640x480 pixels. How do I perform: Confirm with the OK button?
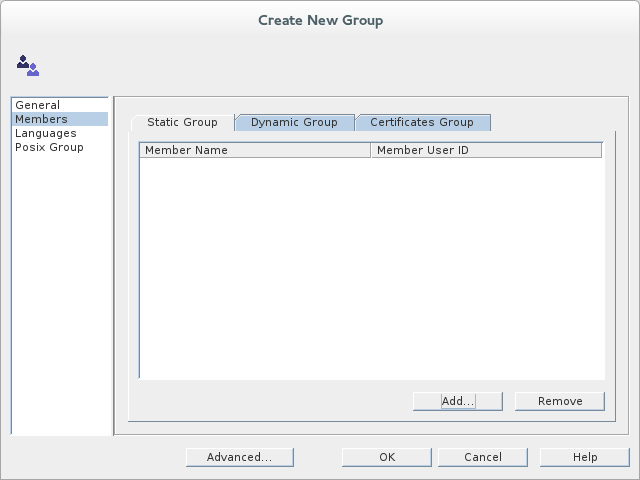pos(387,457)
